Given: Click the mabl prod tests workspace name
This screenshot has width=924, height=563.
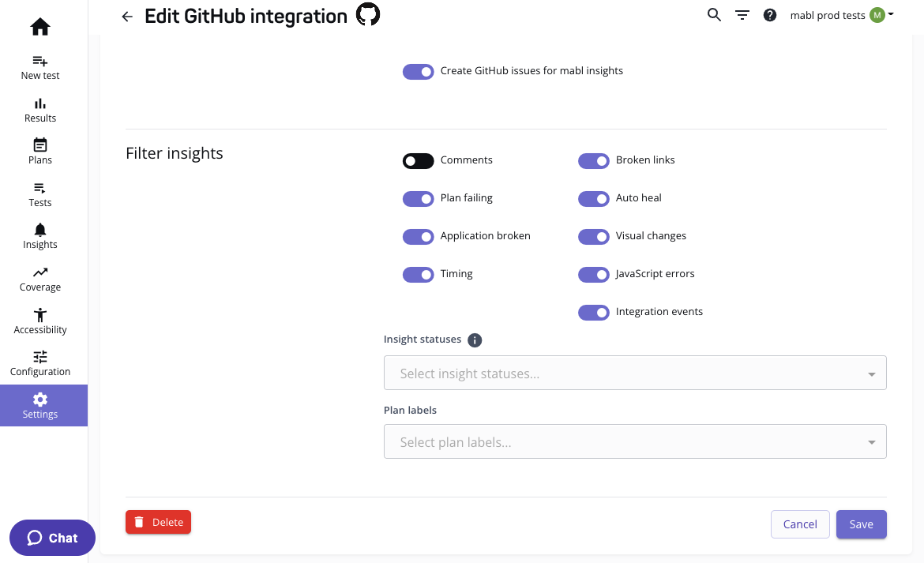Looking at the screenshot, I should 828,15.
